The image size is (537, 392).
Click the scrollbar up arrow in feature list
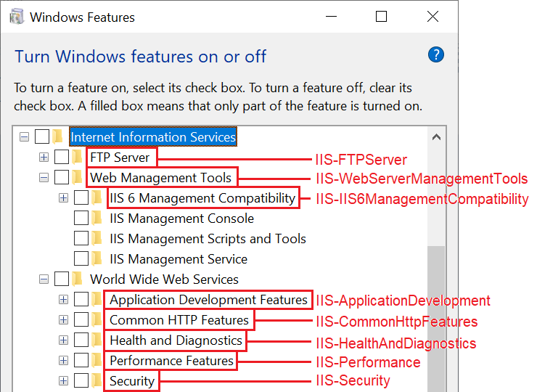point(436,137)
